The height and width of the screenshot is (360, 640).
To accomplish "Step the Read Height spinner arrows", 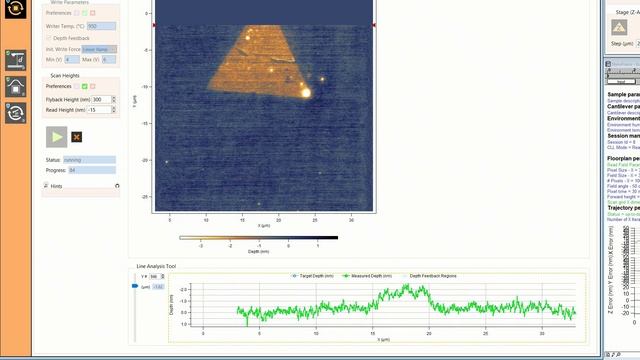I will point(114,110).
